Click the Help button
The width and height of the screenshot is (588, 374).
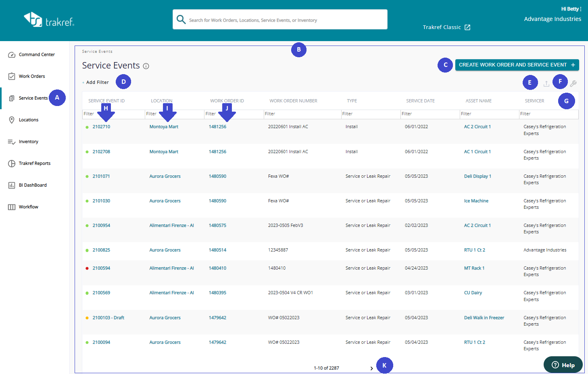[563, 365]
